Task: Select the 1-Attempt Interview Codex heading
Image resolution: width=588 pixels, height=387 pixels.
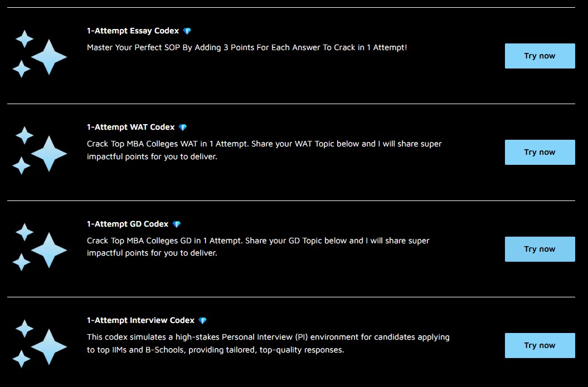Action: [x=140, y=321]
